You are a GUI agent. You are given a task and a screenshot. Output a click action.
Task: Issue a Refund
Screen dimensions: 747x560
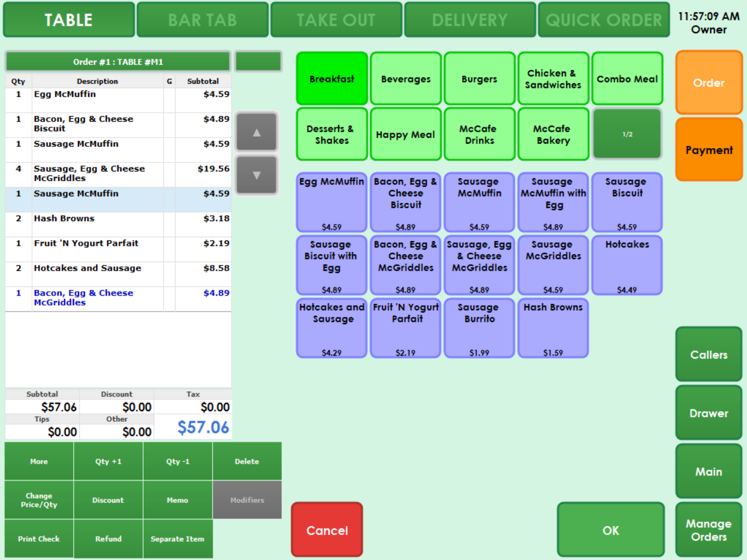click(108, 539)
